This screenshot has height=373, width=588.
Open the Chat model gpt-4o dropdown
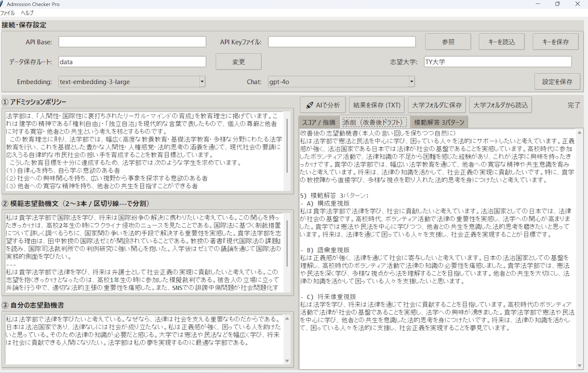tap(342, 82)
